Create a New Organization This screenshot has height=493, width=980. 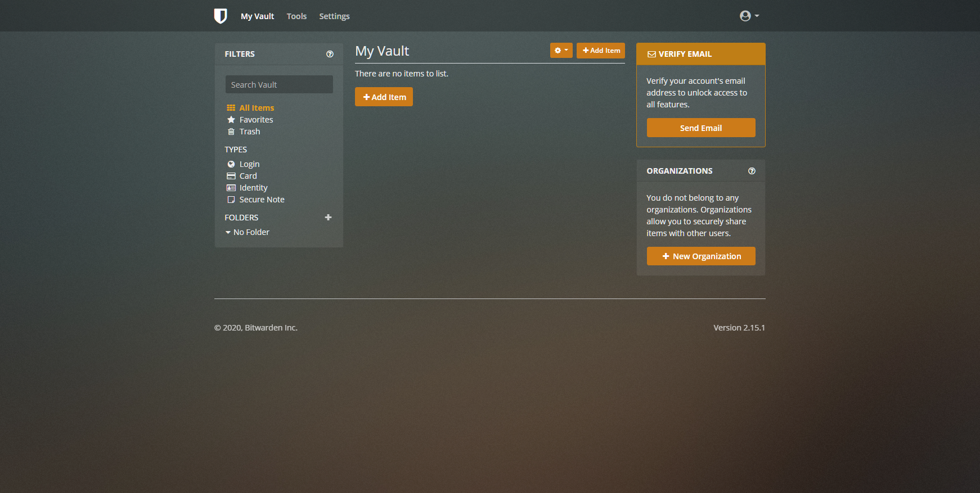point(701,256)
